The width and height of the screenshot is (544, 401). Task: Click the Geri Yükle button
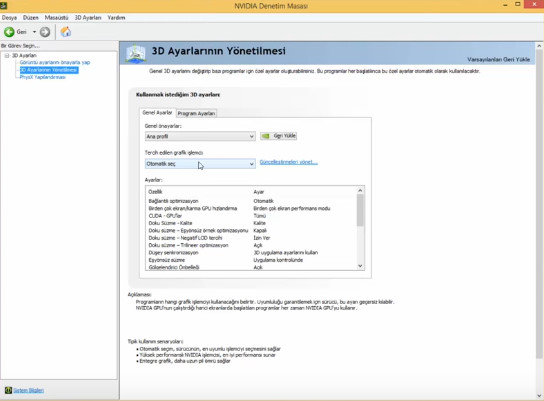coord(279,136)
